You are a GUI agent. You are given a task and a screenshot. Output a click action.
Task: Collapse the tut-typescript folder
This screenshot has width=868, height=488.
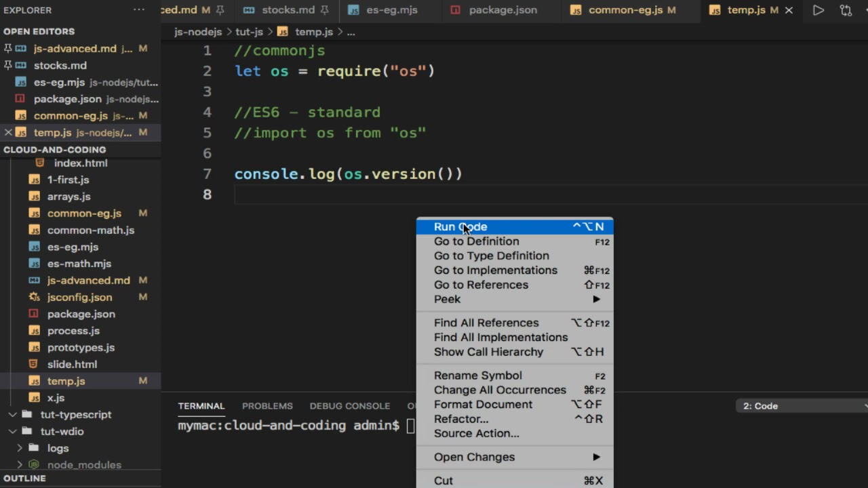[12, 414]
